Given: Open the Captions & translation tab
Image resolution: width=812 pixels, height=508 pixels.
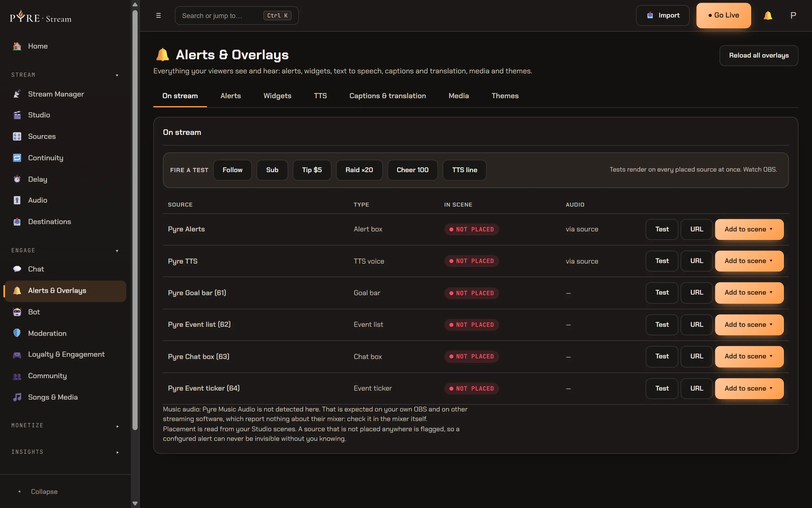Looking at the screenshot, I should tap(388, 96).
